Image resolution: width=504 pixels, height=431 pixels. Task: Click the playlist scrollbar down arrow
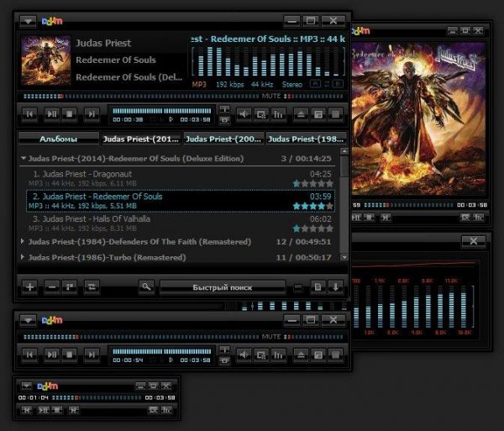(344, 257)
